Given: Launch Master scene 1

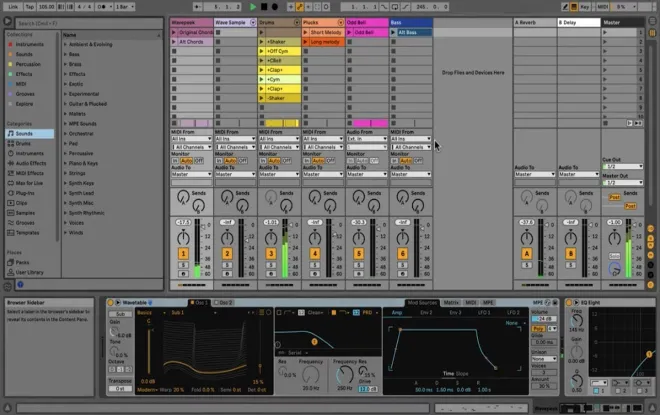Looking at the screenshot, I should [605, 32].
